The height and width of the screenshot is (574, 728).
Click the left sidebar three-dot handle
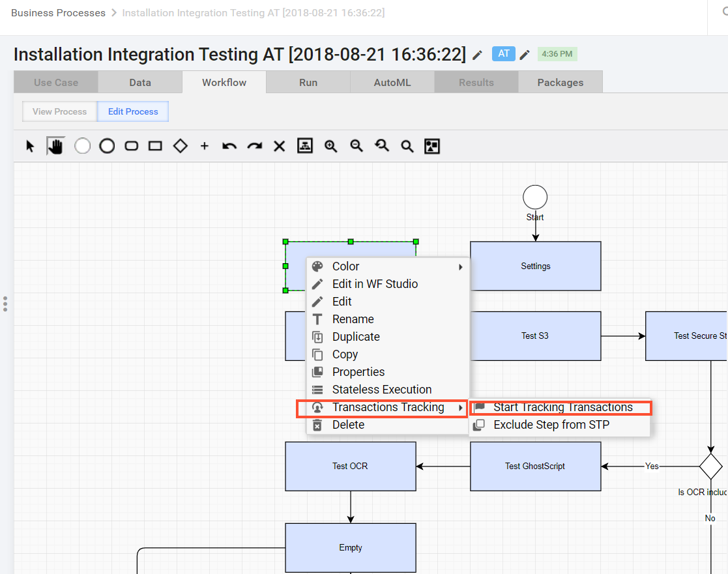point(5,304)
